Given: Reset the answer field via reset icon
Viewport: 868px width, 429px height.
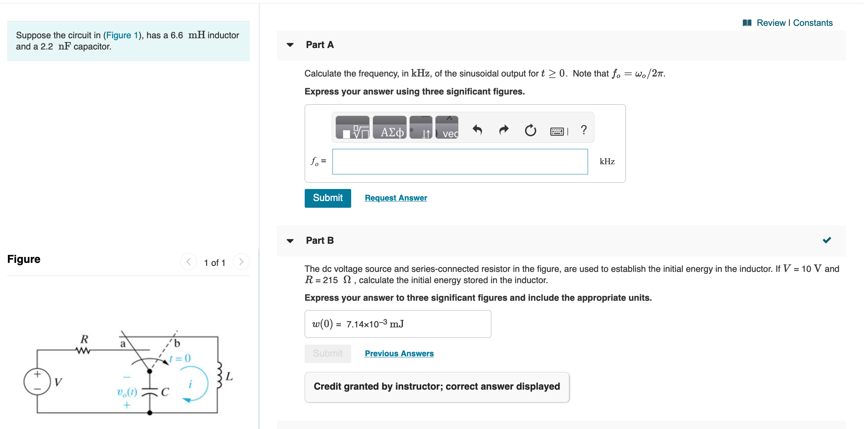Looking at the screenshot, I should [x=530, y=130].
